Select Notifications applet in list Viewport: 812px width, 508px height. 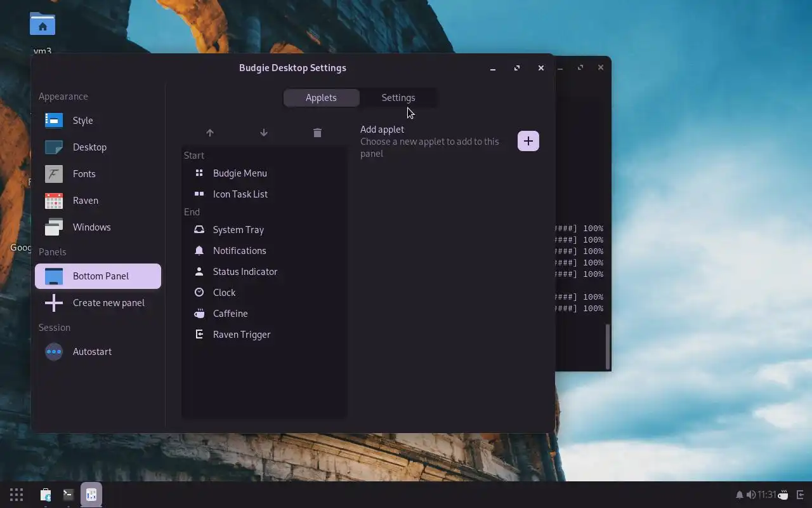click(264, 251)
